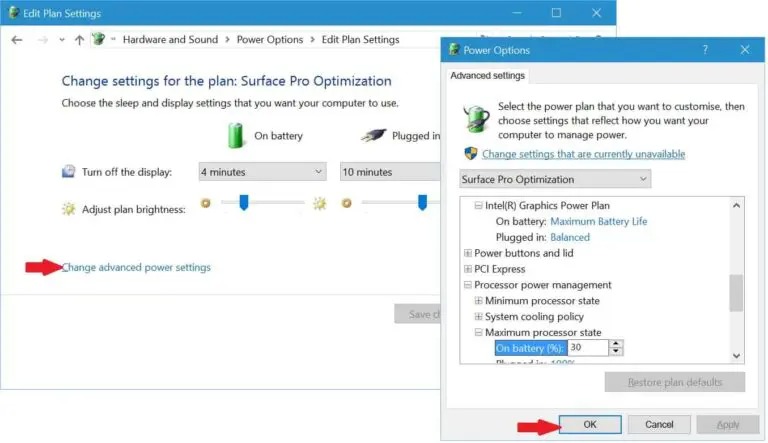
Task: Click the Adjust plan brightness sun icon
Action: coord(69,209)
